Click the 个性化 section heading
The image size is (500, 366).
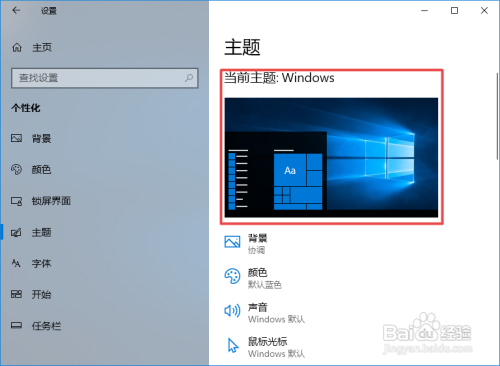(x=26, y=108)
